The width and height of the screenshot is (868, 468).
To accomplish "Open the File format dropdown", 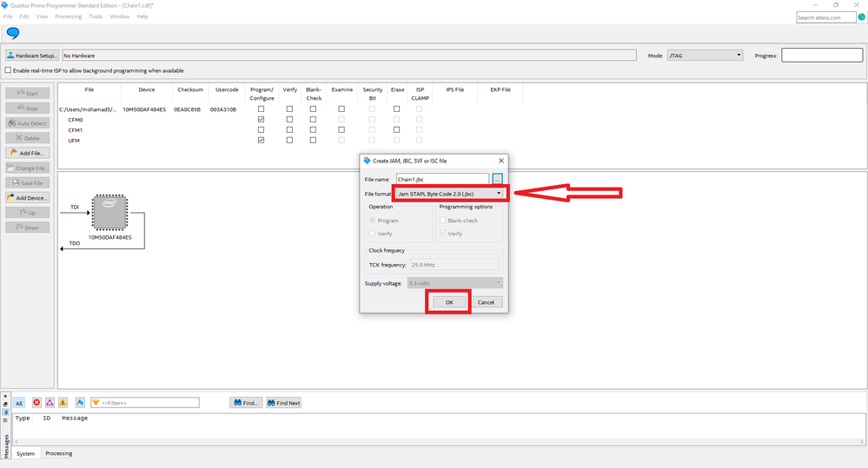I will coord(449,194).
